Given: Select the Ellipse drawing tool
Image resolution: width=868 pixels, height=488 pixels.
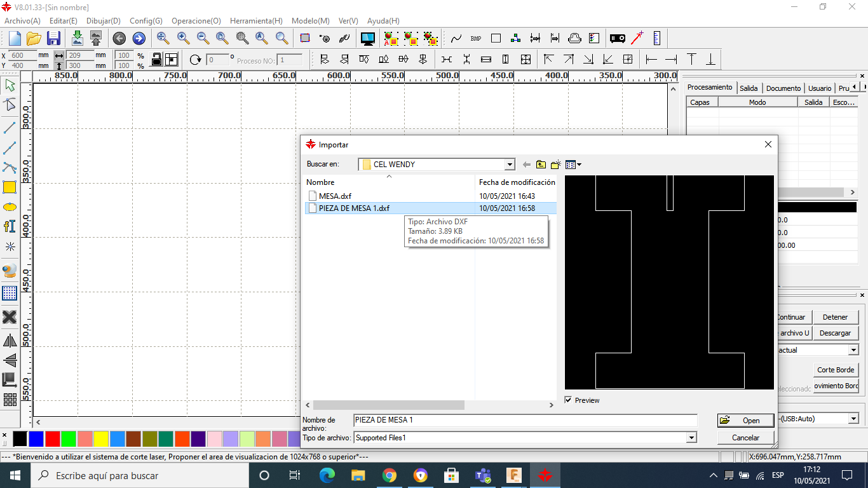Looking at the screenshot, I should (10, 207).
